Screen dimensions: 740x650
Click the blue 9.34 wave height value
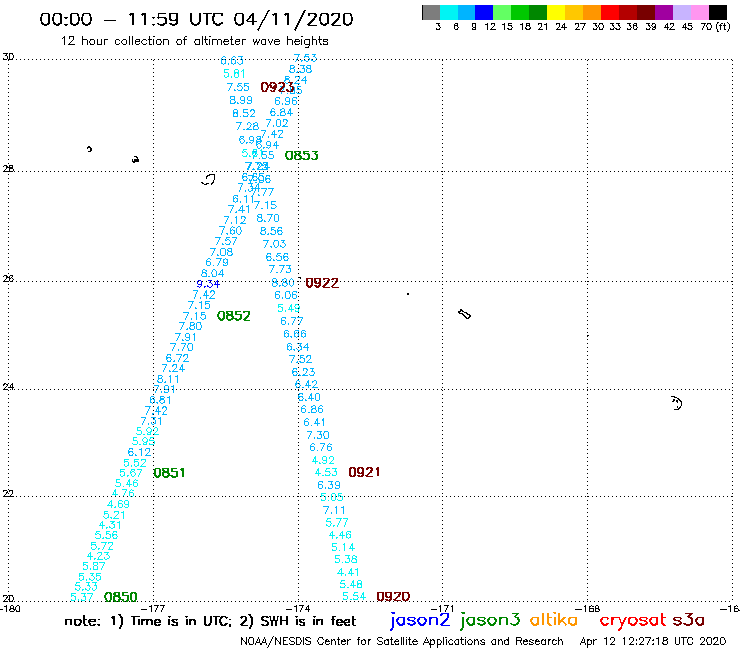tap(208, 284)
